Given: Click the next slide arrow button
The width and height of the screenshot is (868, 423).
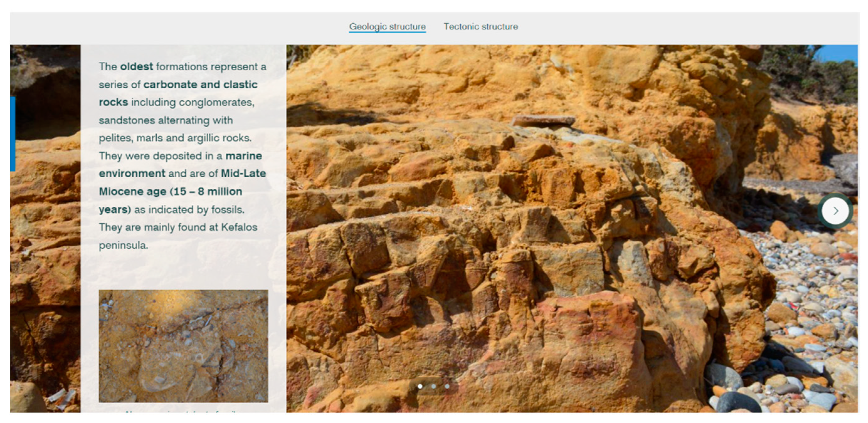Looking at the screenshot, I should 835,211.
